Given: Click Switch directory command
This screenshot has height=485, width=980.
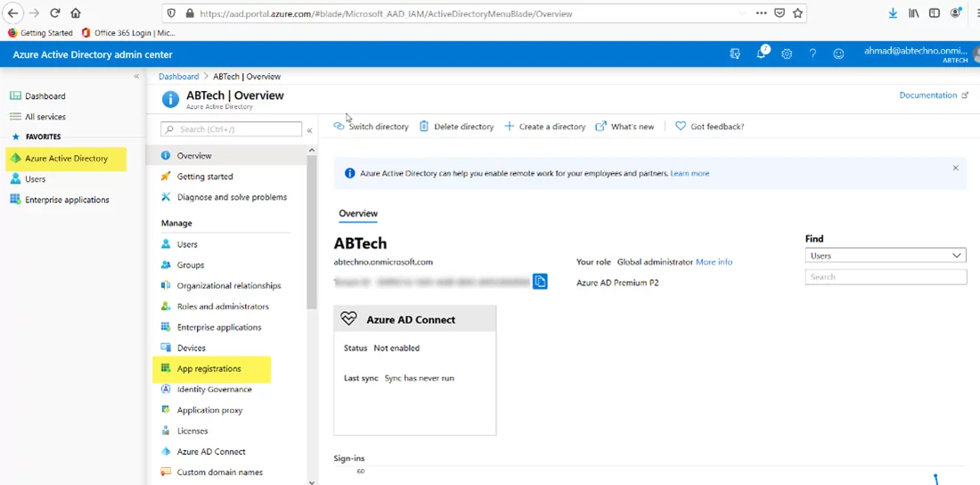Looking at the screenshot, I should tap(372, 127).
